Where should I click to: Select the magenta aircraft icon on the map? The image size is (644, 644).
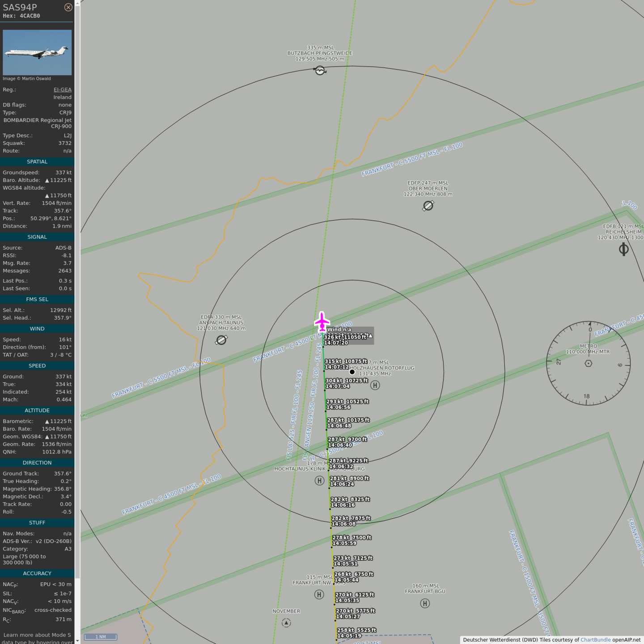click(x=322, y=322)
